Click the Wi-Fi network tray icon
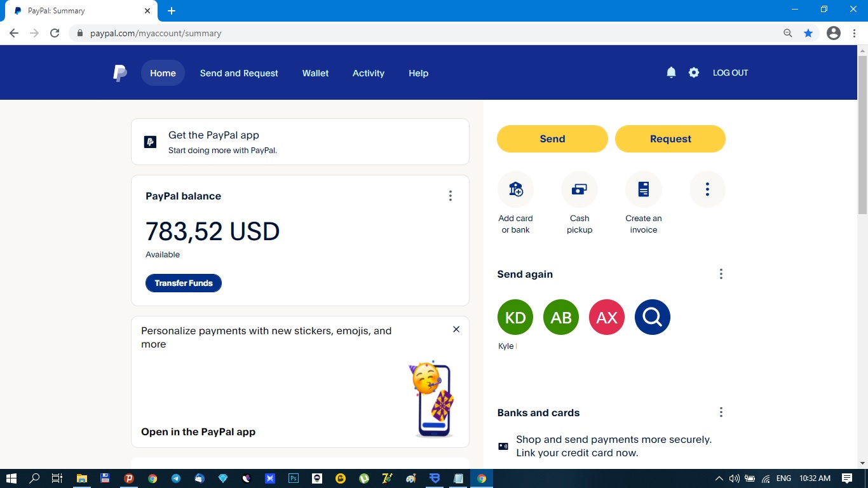The width and height of the screenshot is (868, 488). click(x=766, y=478)
